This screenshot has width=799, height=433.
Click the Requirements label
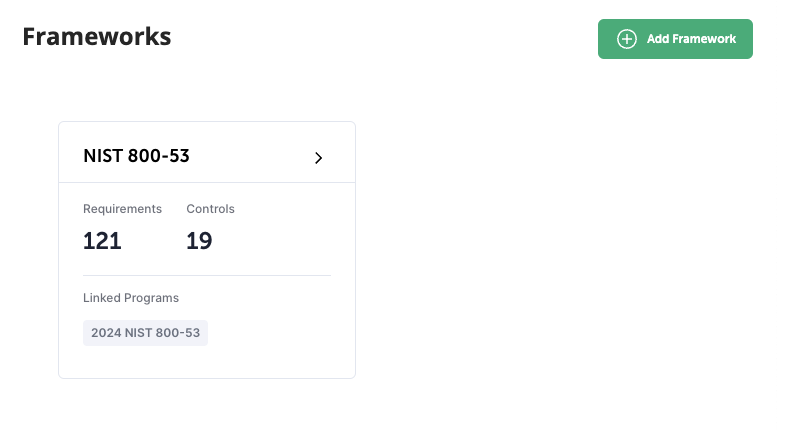pos(122,209)
